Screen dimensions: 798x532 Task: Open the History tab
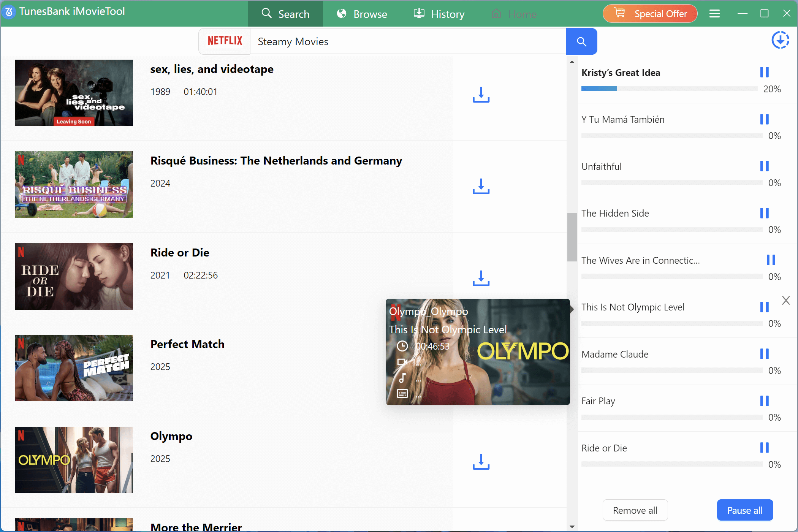[438, 14]
